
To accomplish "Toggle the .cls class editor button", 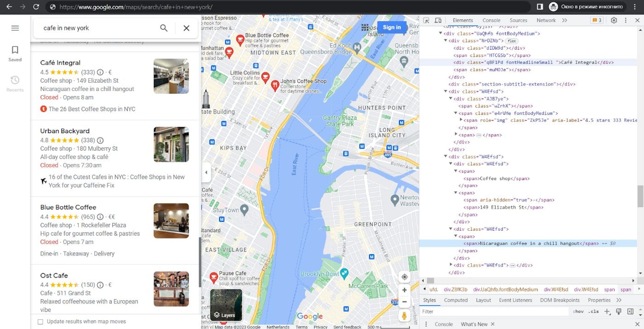I will [594, 311].
